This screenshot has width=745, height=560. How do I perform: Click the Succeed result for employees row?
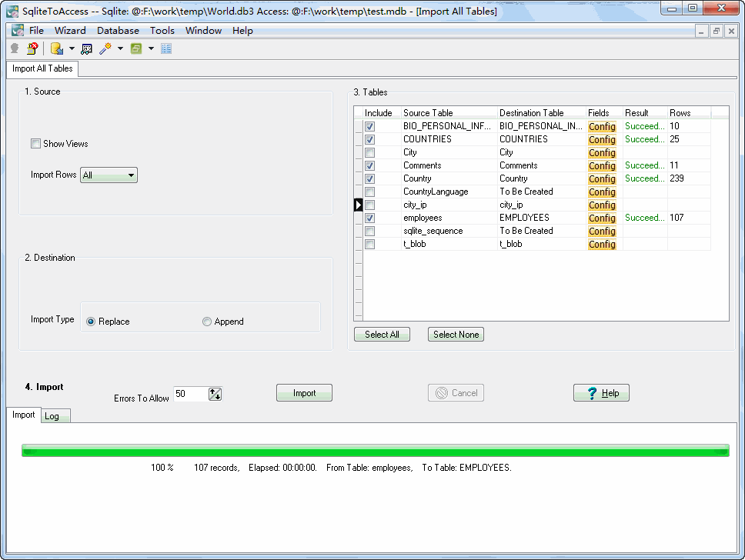point(644,218)
